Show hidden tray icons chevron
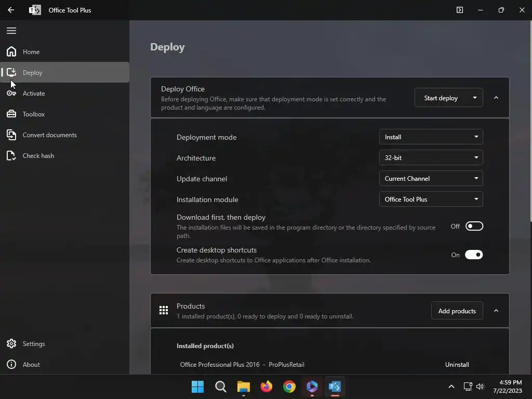 coord(451,387)
